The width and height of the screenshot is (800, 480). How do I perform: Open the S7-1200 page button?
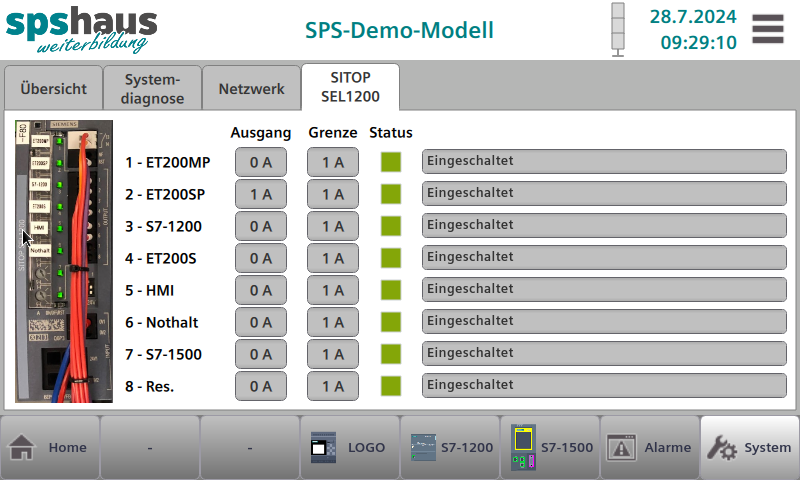[449, 447]
